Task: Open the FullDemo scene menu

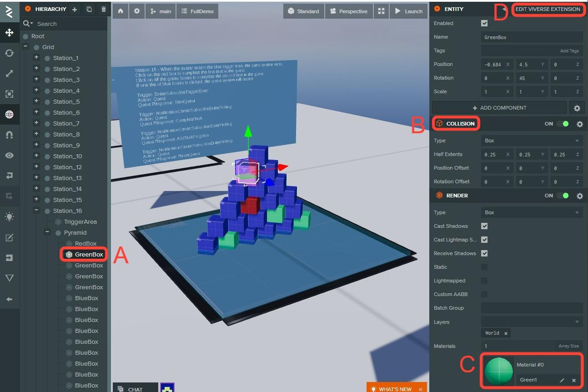Action: [197, 11]
